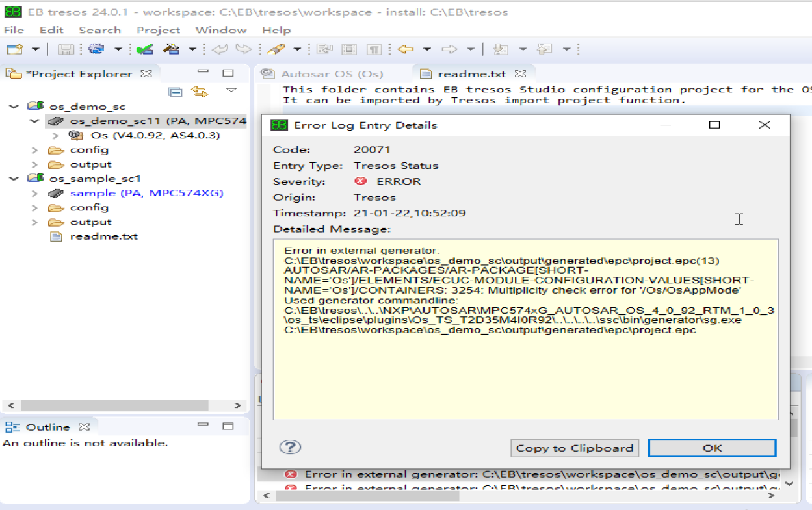
Task: Collapse the os_demo_sc11 tree node
Action: coord(33,121)
